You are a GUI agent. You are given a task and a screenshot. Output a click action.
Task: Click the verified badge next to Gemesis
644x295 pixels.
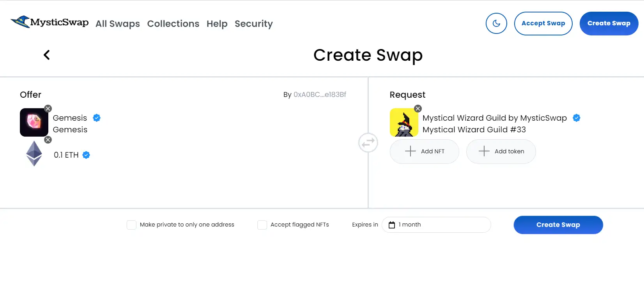tap(97, 118)
